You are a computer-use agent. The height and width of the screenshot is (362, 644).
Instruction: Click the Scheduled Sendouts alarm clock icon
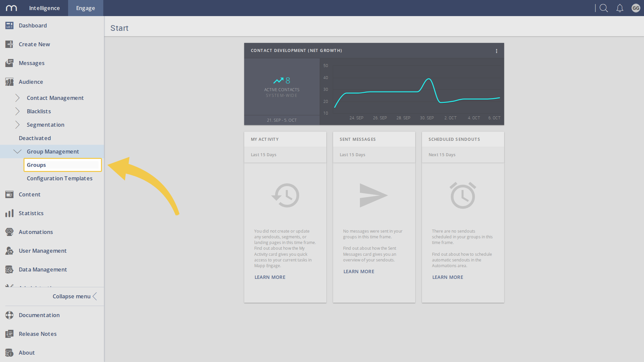coord(463,195)
